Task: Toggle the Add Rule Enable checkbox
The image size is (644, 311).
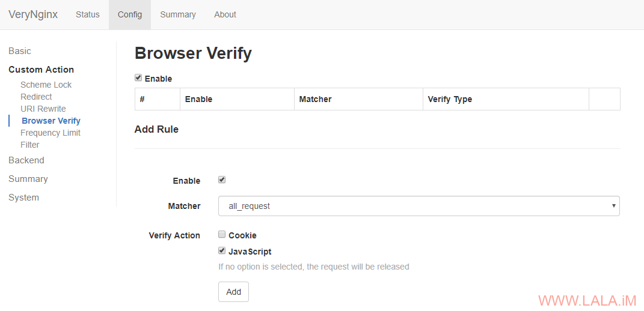Action: point(222,180)
